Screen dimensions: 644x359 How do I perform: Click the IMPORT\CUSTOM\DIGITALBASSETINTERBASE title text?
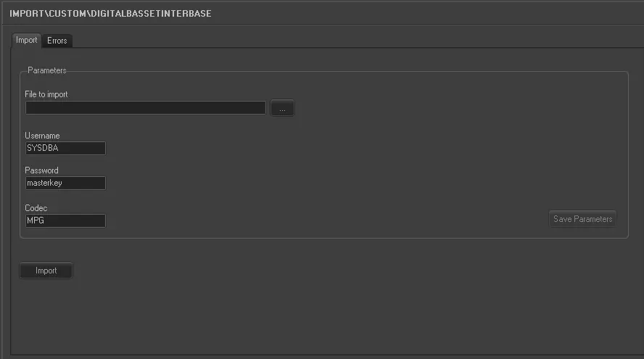110,14
